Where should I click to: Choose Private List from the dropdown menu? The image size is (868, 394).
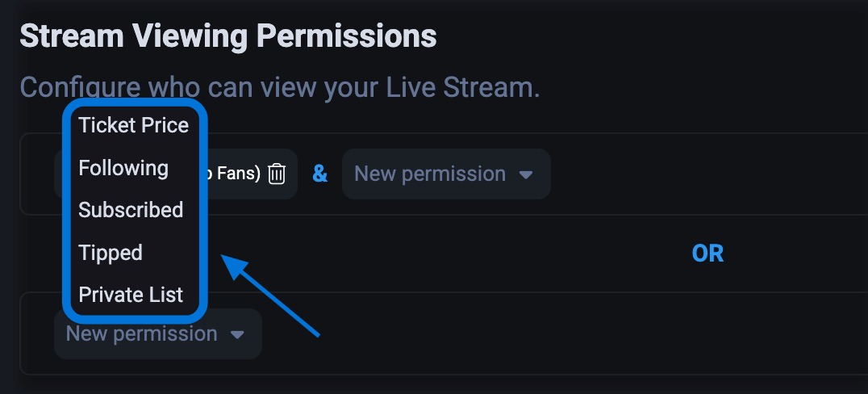point(131,295)
